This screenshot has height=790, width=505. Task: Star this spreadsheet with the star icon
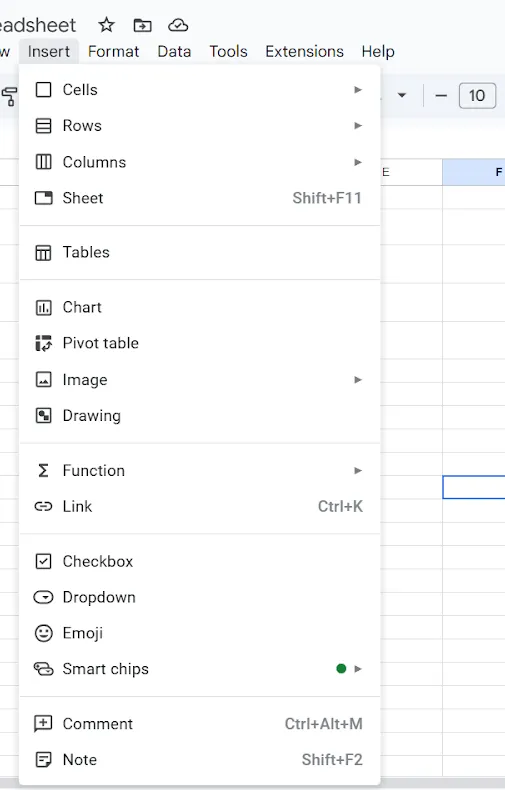[x=106, y=25]
